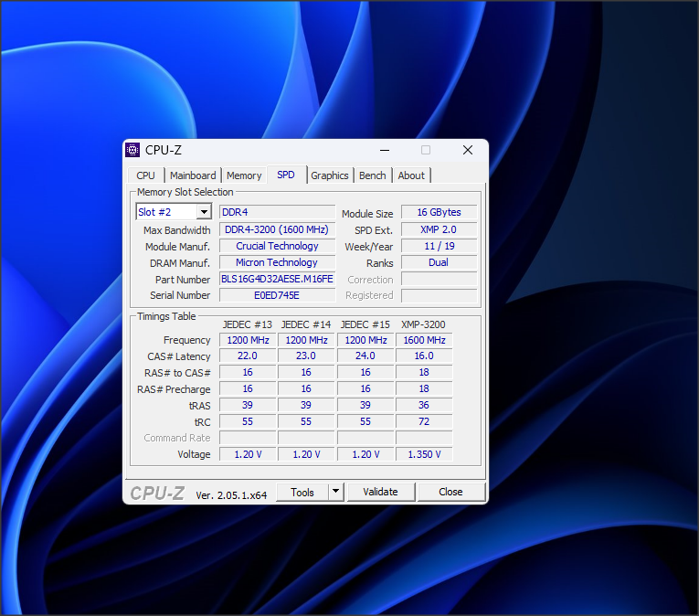The image size is (699, 616).
Task: Click the empty Registered field
Action: click(440, 295)
